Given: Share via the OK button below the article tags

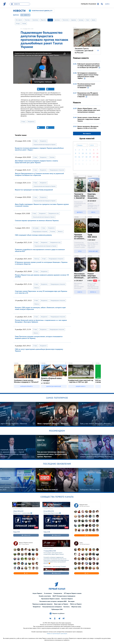Looking at the screenshot, I should (50, 128).
